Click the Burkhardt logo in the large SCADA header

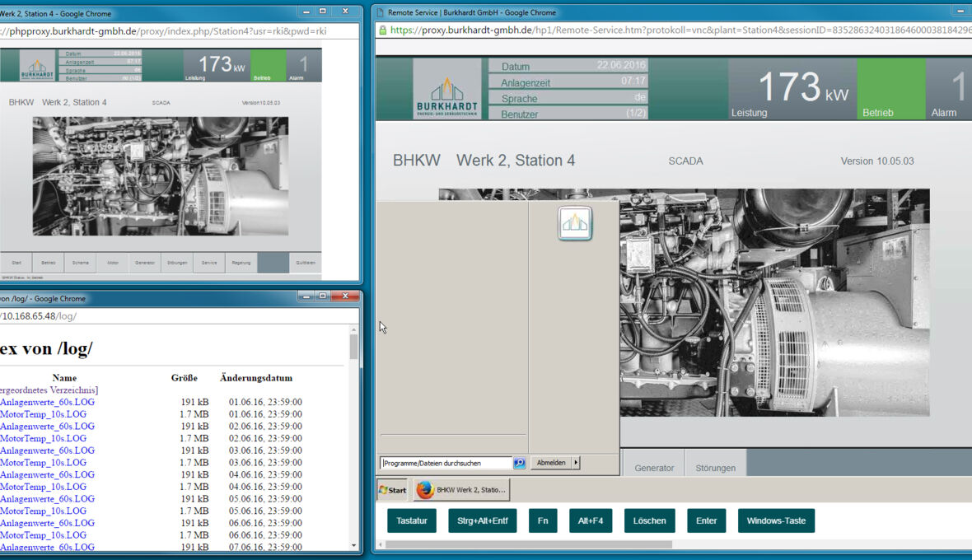[x=447, y=89]
